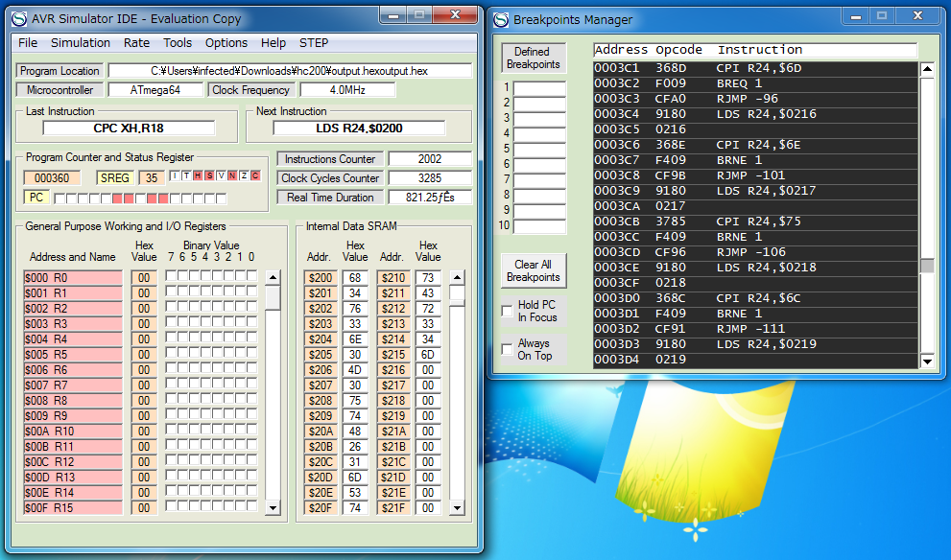Select instruction line 0003CB CPI R24,$75
Image resolution: width=951 pixels, height=560 pixels.
coord(755,222)
